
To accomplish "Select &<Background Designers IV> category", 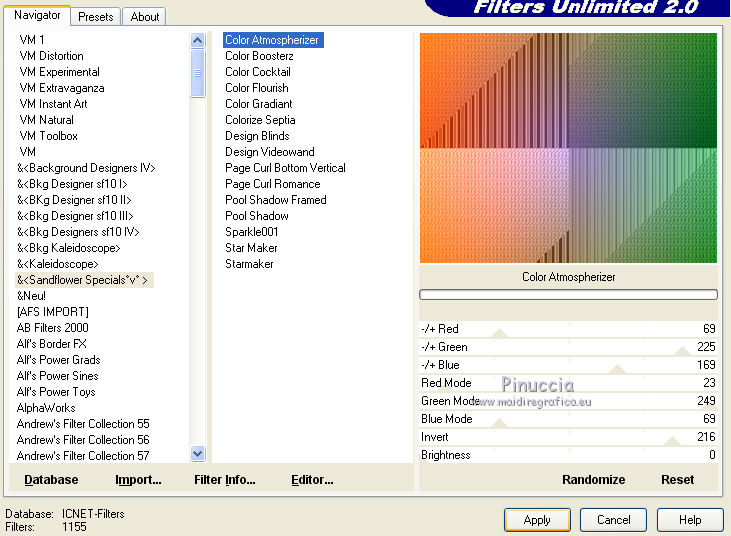I will point(86,168).
